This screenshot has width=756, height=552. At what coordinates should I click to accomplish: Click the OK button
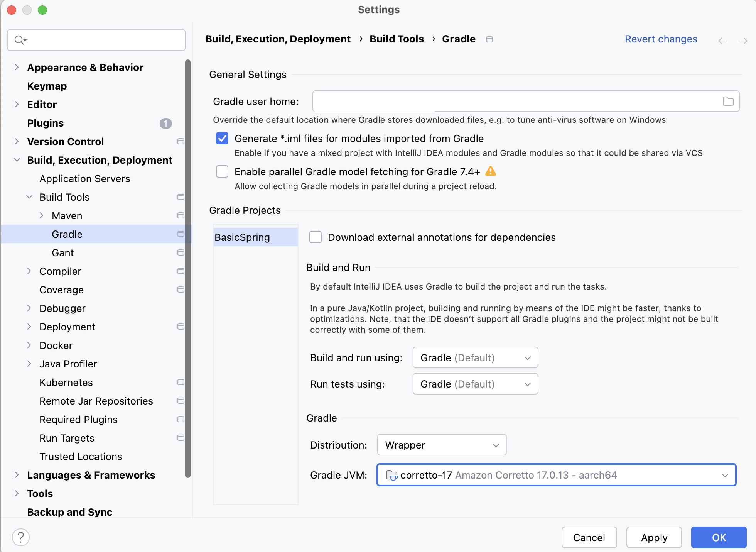(x=719, y=537)
